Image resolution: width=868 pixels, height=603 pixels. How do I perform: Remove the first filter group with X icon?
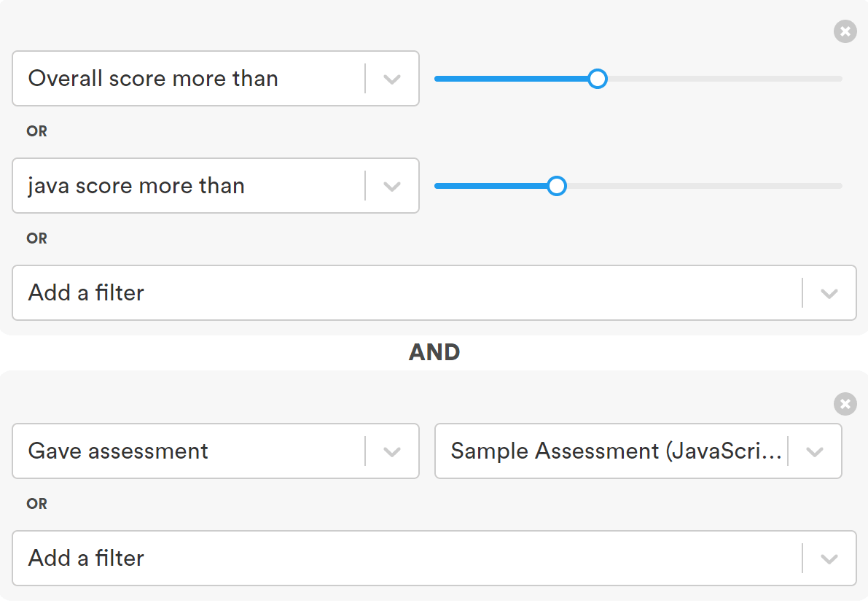845,31
